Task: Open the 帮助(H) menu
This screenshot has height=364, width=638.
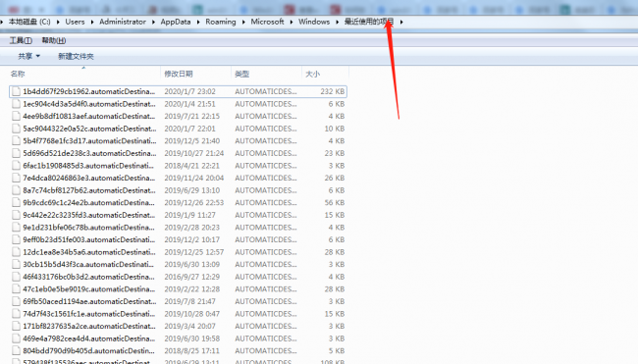Action: pyautogui.click(x=54, y=40)
